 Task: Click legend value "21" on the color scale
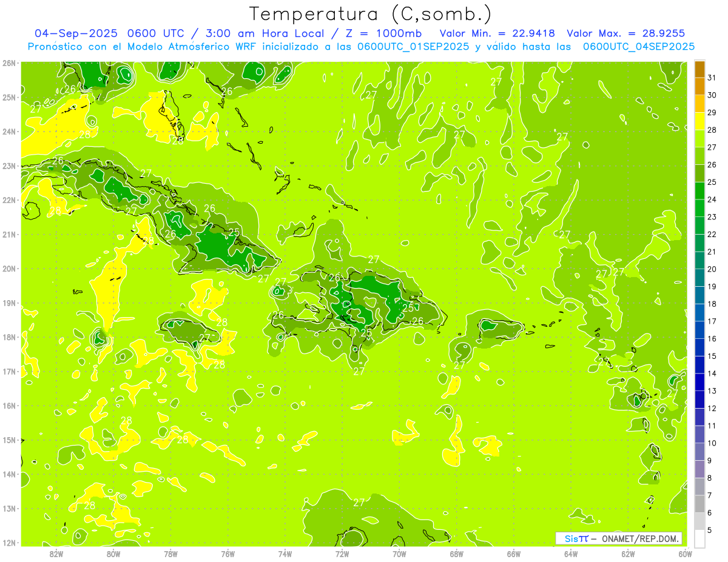click(712, 252)
